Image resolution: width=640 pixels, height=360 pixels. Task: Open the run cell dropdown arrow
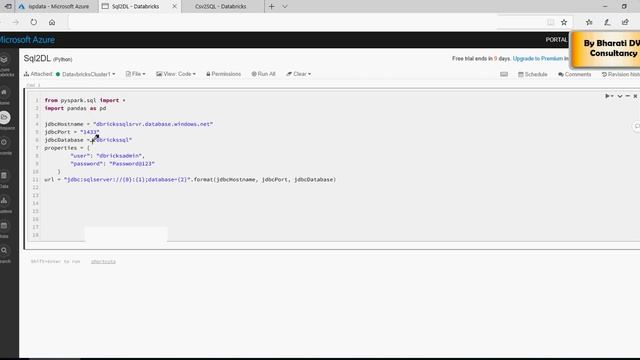pyautogui.click(x=609, y=96)
